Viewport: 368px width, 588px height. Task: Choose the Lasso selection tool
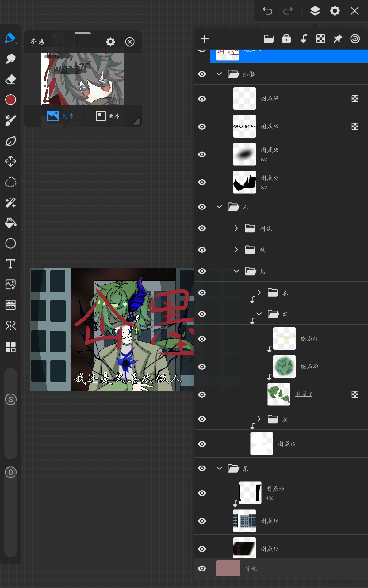click(10, 182)
